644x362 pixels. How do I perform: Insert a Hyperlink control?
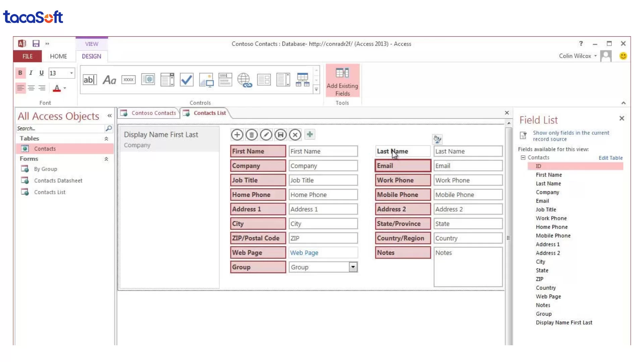245,80
